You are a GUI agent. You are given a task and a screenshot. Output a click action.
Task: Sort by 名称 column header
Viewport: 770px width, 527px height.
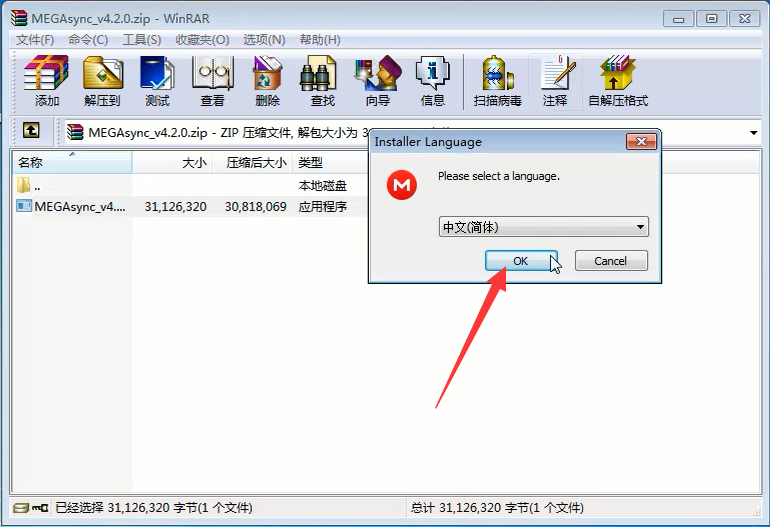[72, 162]
